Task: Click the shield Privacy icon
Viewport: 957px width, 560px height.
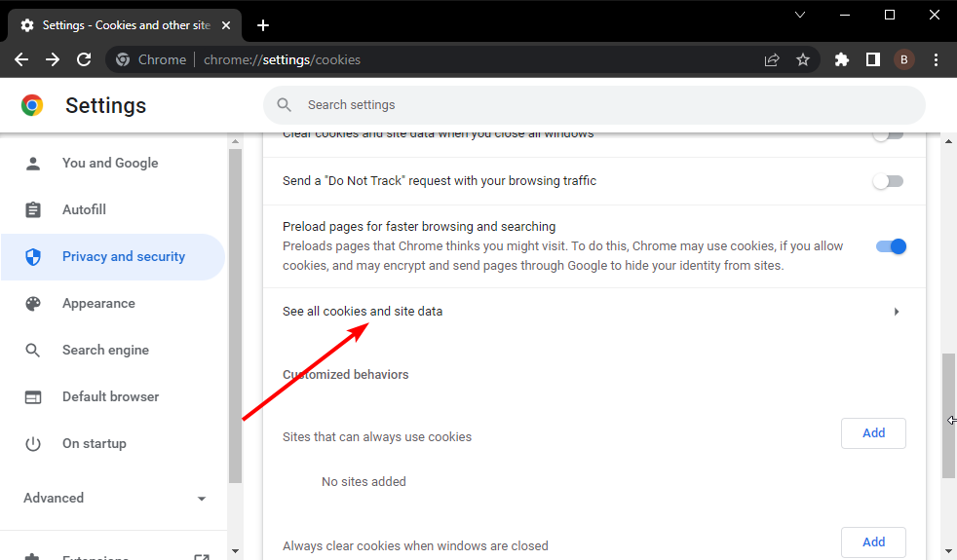Action: [33, 257]
